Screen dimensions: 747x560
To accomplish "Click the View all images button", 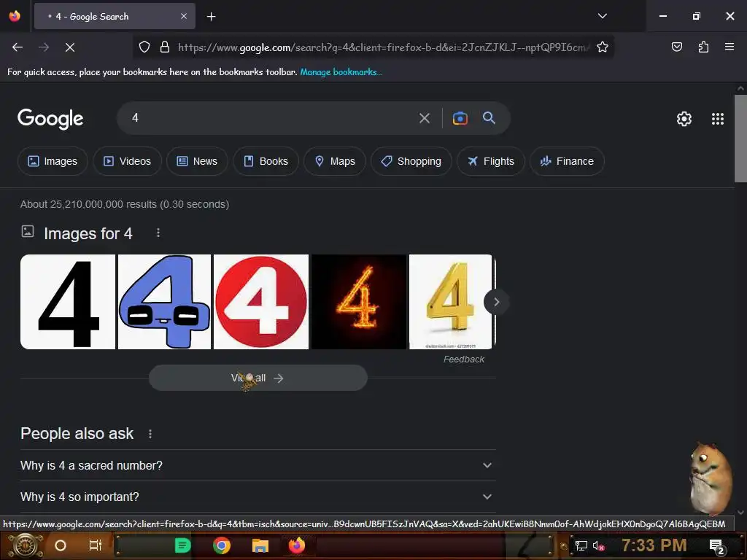I will [x=258, y=378].
